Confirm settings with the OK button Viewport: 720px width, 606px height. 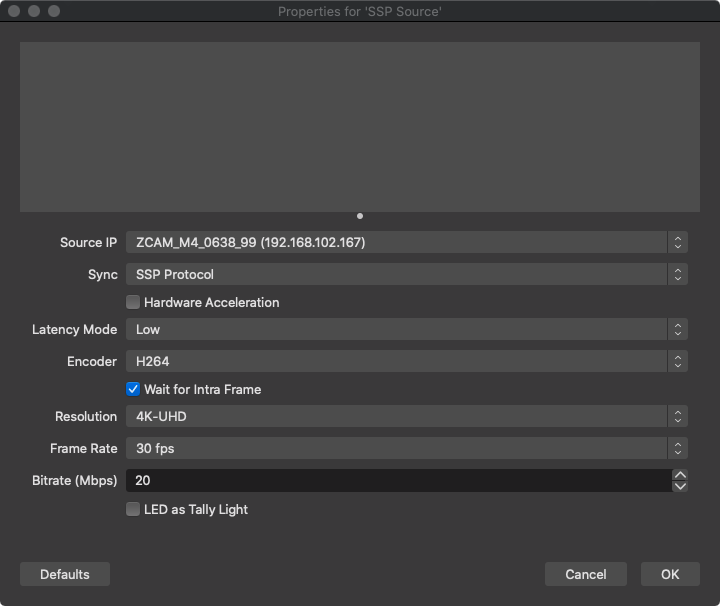tap(669, 574)
